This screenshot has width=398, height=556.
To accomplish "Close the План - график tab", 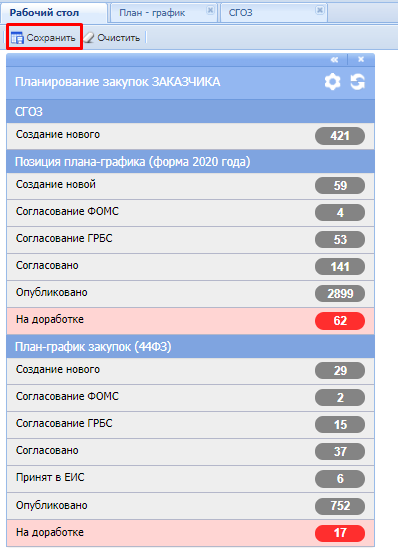I will click(x=210, y=10).
